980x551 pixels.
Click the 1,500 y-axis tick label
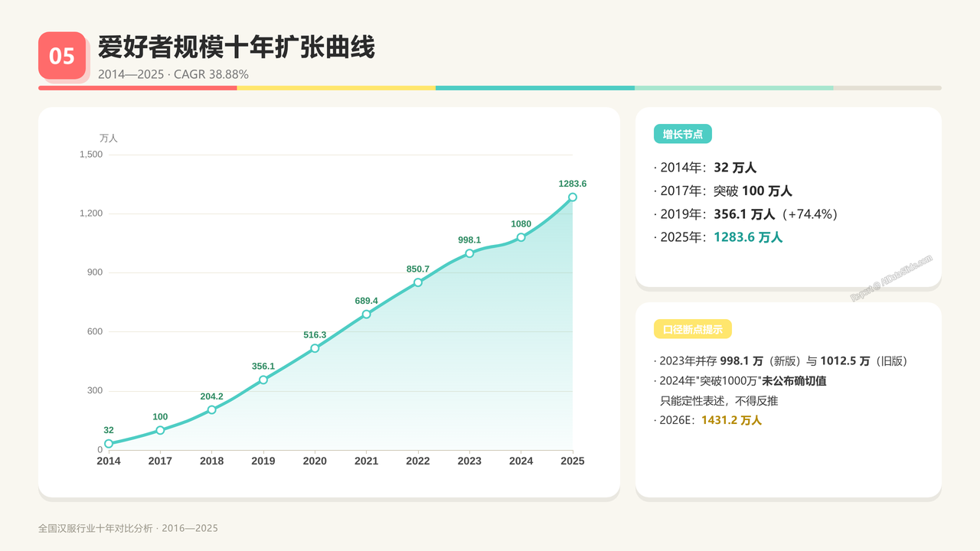point(91,155)
